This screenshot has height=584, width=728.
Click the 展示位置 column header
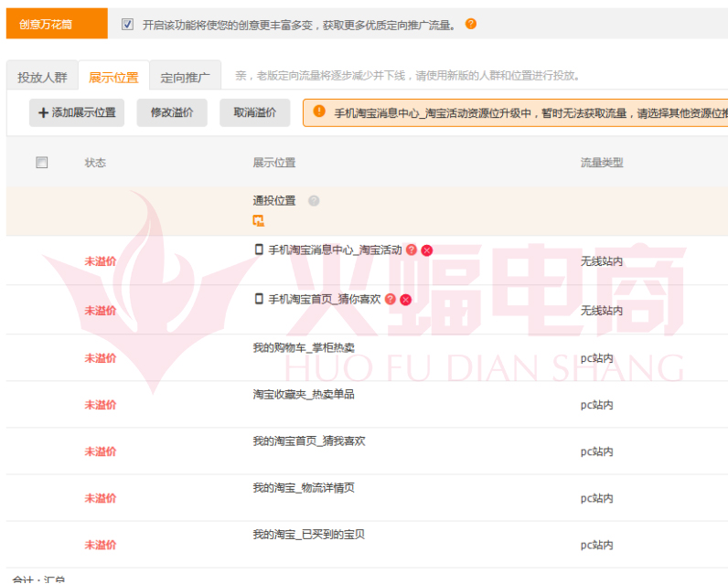(x=274, y=163)
